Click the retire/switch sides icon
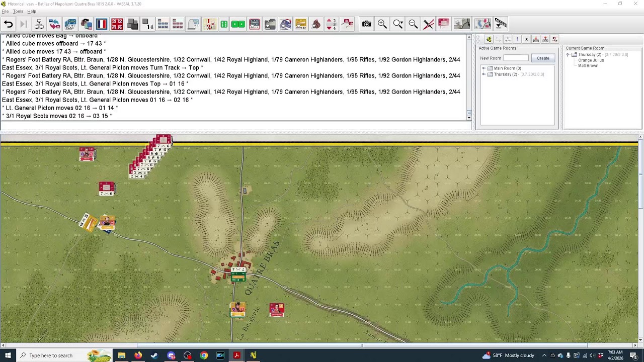The width and height of the screenshot is (644, 362). (x=55, y=24)
